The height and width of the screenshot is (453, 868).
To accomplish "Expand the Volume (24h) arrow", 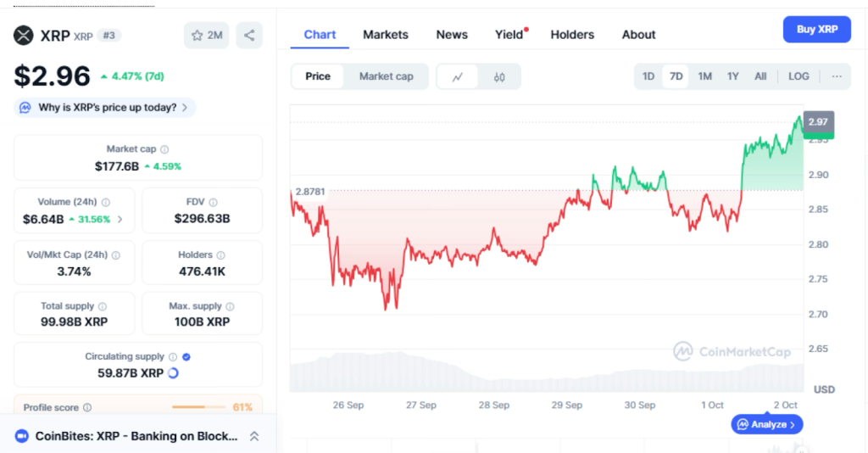I will 120,219.
